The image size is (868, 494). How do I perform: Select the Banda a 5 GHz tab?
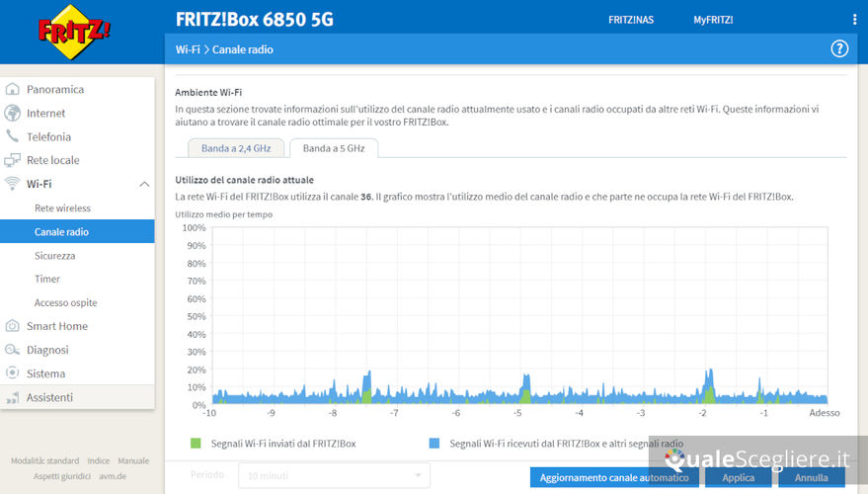click(333, 148)
